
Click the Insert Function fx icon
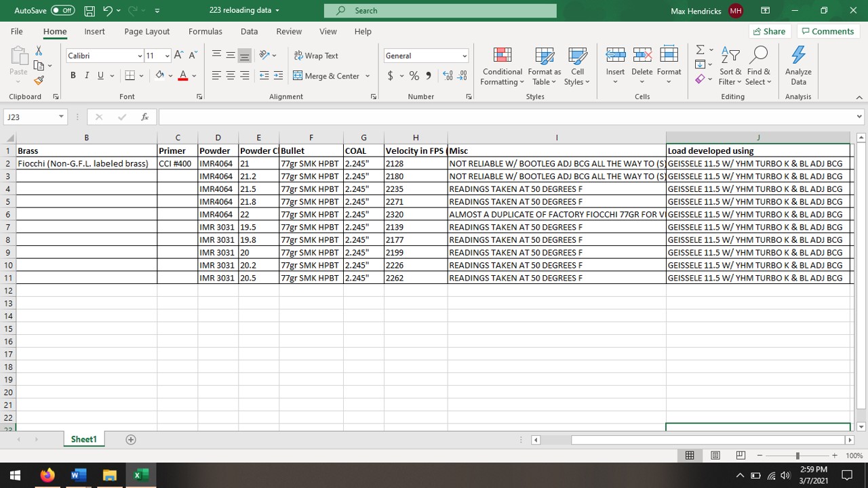pos(144,117)
